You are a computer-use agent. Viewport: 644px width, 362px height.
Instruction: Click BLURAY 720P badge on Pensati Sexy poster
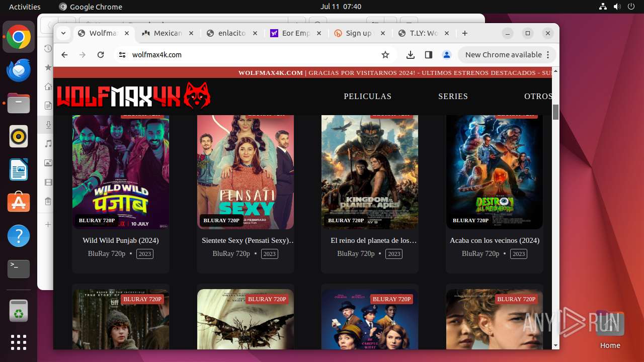(221, 220)
